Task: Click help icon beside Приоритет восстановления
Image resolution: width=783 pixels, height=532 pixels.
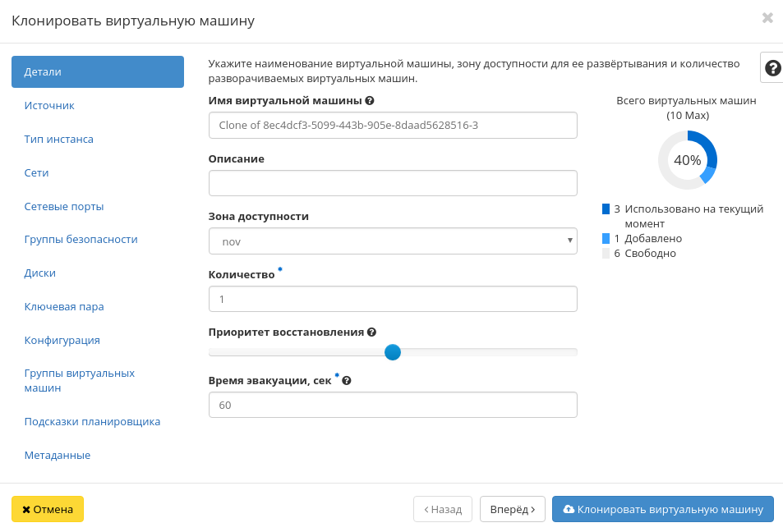Action: (x=371, y=332)
